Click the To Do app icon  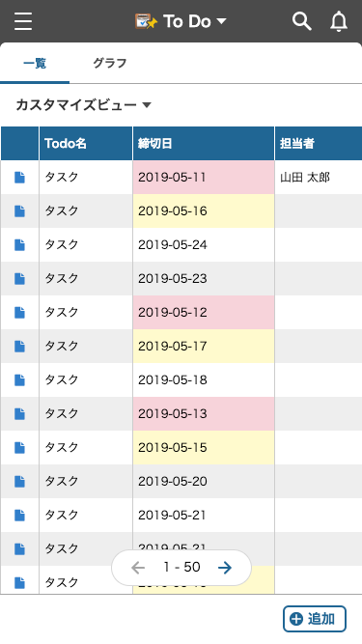(146, 21)
